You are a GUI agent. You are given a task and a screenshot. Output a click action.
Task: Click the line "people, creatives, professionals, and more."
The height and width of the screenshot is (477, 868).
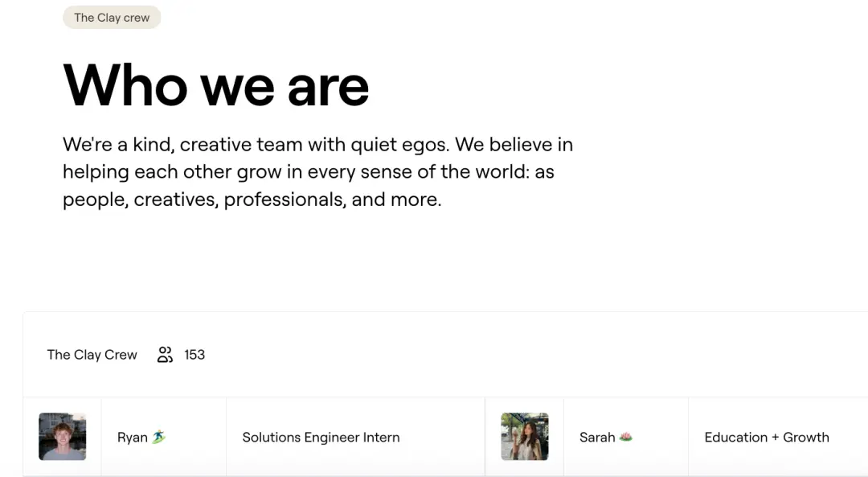[x=252, y=199]
